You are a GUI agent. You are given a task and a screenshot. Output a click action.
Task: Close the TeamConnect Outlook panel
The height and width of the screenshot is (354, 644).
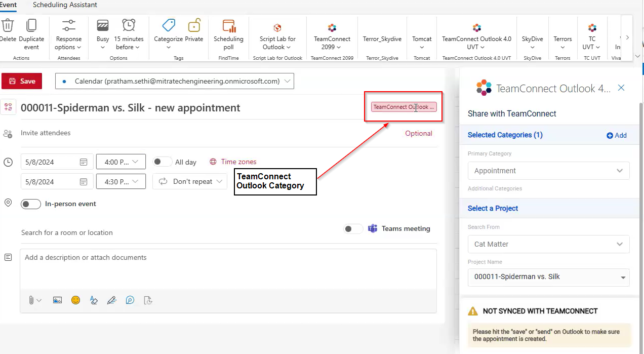tap(621, 88)
